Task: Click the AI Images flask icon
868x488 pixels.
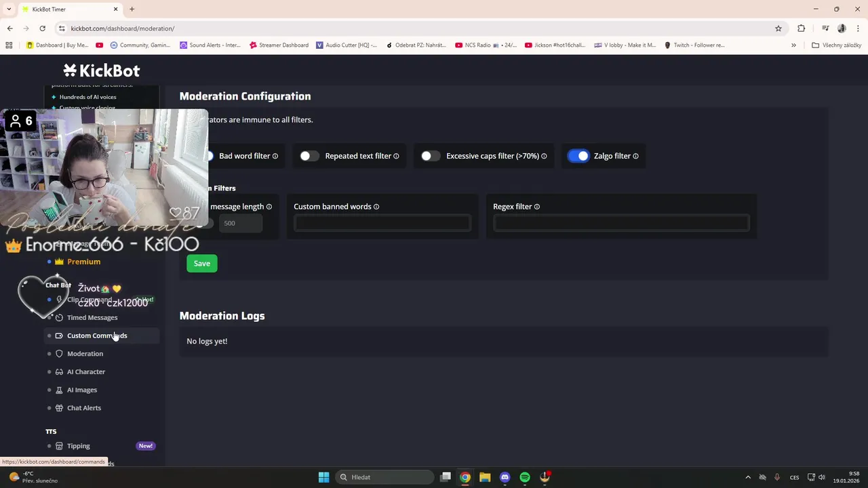Action: click(59, 390)
